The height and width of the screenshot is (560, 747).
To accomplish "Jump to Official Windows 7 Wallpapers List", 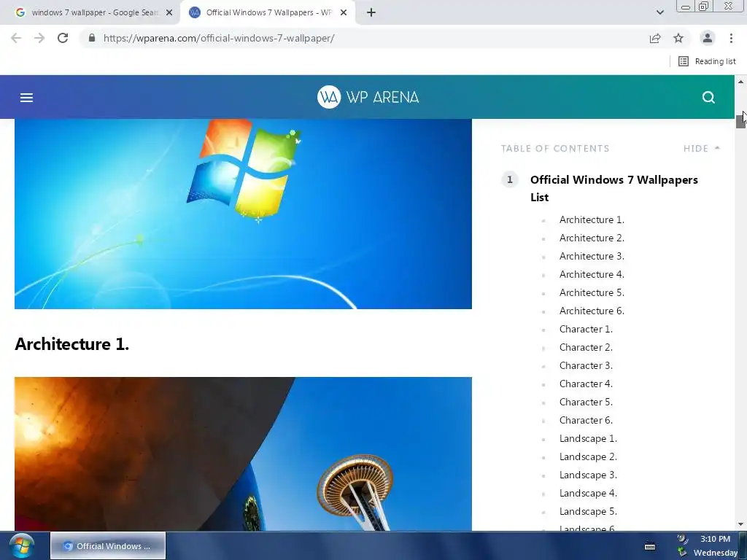I will [614, 189].
